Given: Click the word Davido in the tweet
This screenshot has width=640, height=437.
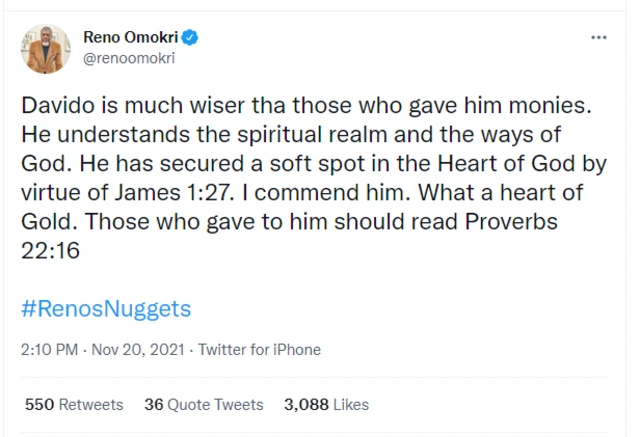Looking at the screenshot, I should coord(56,109).
